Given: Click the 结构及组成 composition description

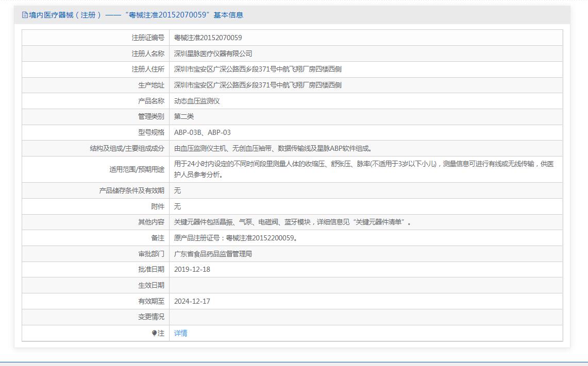Looking at the screenshot, I should [x=273, y=148].
